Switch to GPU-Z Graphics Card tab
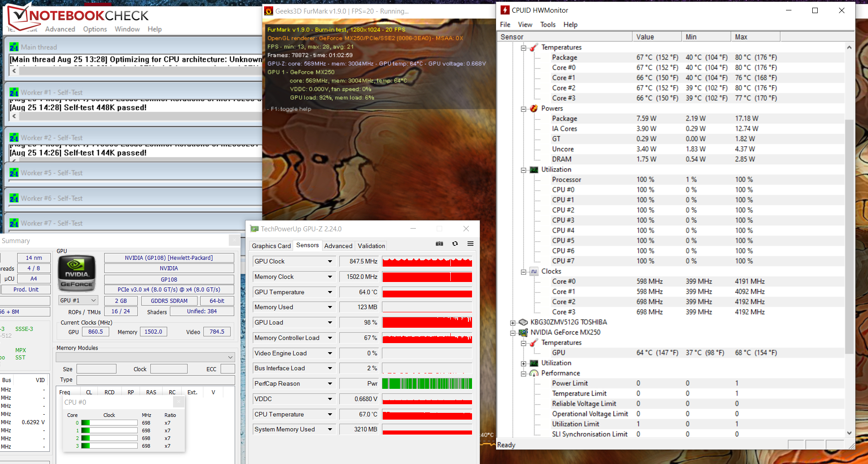The image size is (868, 464). (271, 246)
